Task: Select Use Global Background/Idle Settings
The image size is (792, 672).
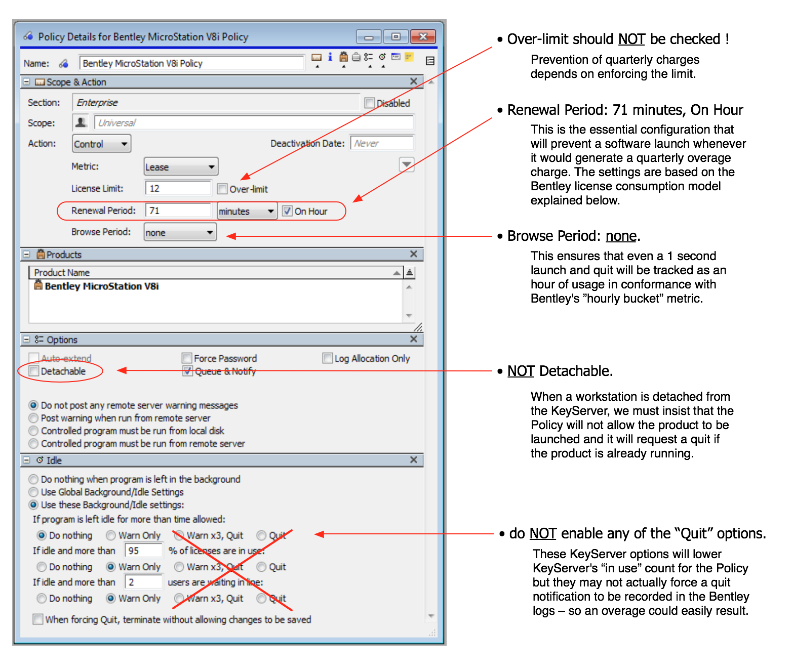Action: click(34, 492)
